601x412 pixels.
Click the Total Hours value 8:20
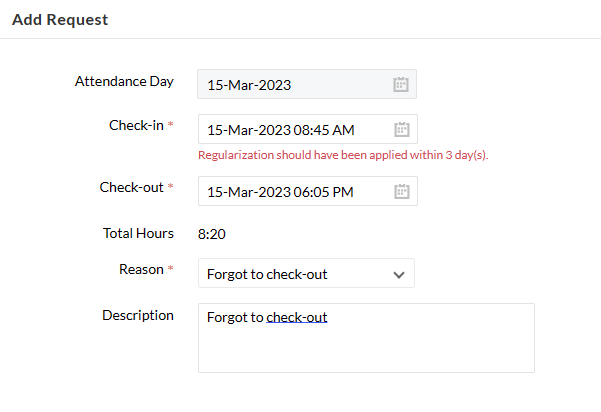coord(212,234)
